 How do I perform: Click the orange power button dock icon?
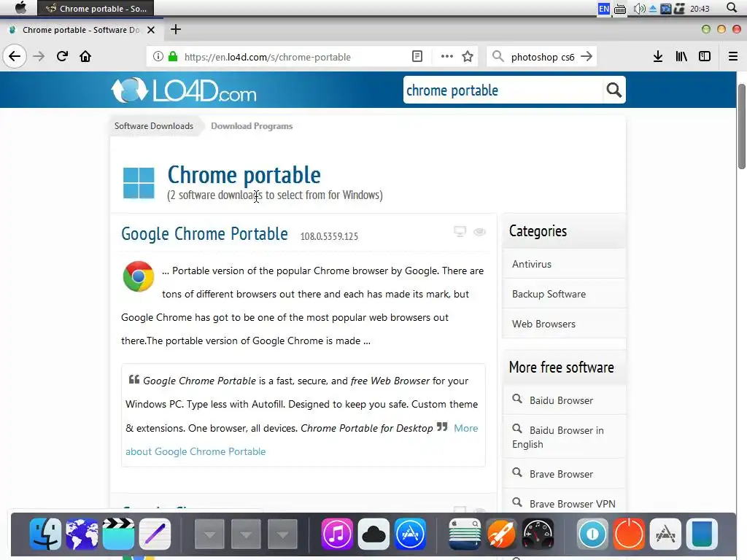pos(629,534)
